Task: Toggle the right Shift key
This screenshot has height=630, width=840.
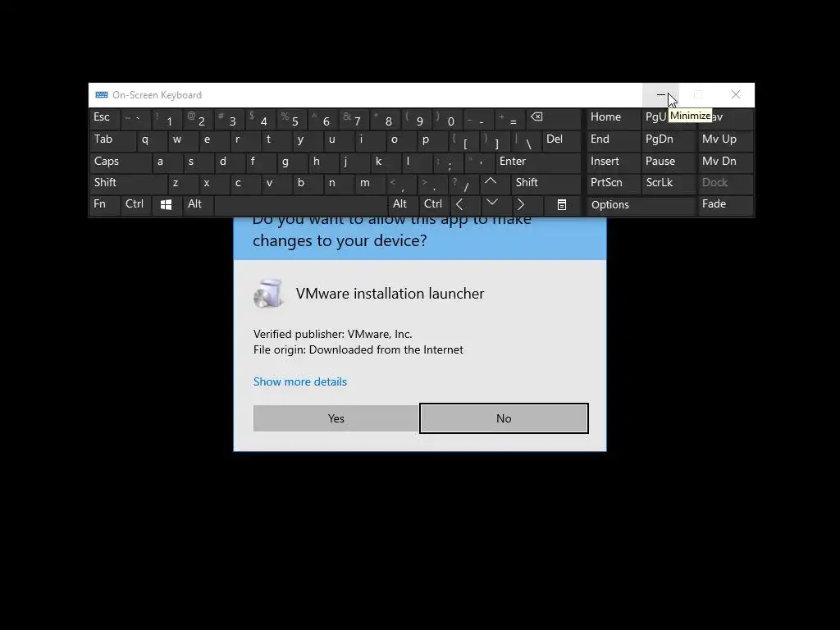Action: click(546, 184)
